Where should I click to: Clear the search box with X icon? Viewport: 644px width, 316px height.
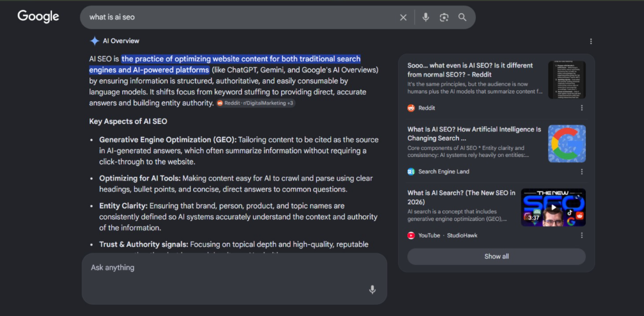point(403,17)
